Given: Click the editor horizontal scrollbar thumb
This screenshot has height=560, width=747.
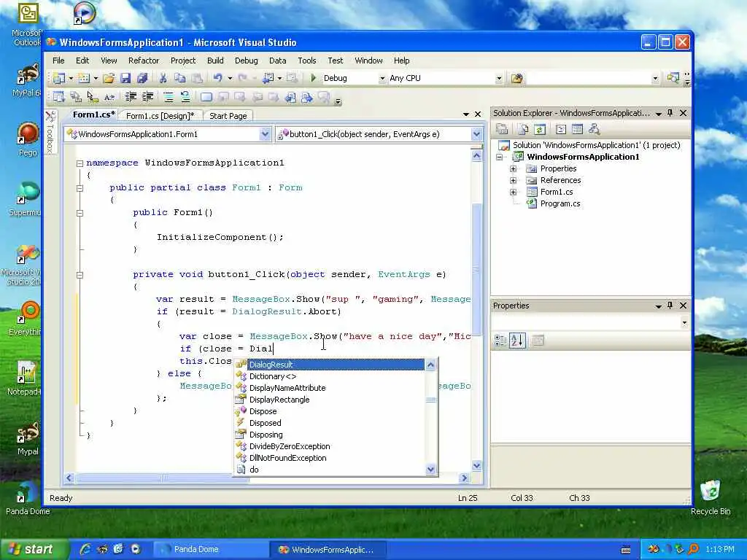Looking at the screenshot, I should 162,478.
